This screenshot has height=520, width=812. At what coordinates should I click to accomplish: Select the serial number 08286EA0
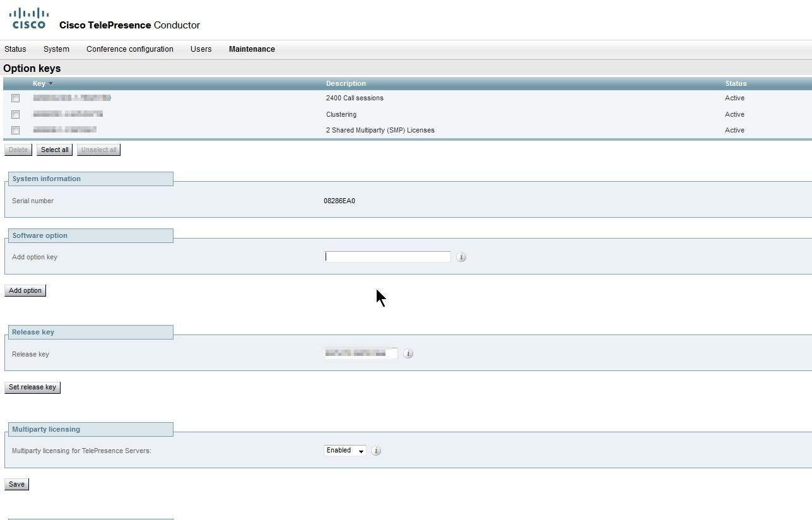click(x=339, y=201)
